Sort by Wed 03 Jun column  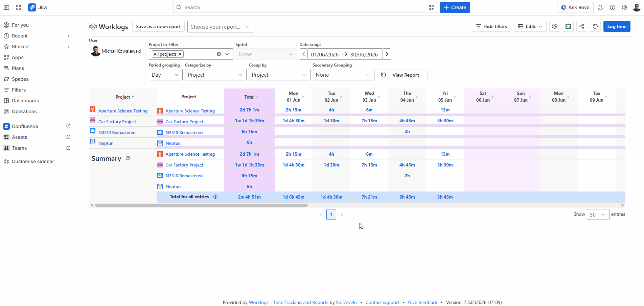click(379, 97)
